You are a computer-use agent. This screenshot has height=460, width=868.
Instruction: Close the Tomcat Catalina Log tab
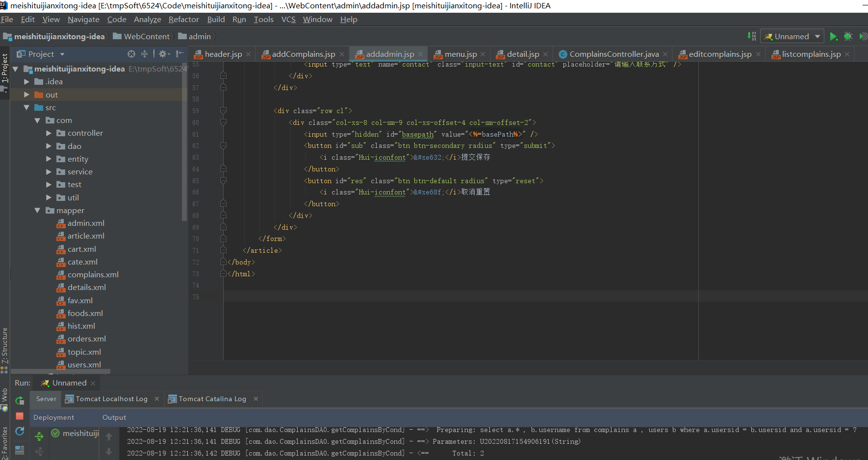pyautogui.click(x=256, y=399)
